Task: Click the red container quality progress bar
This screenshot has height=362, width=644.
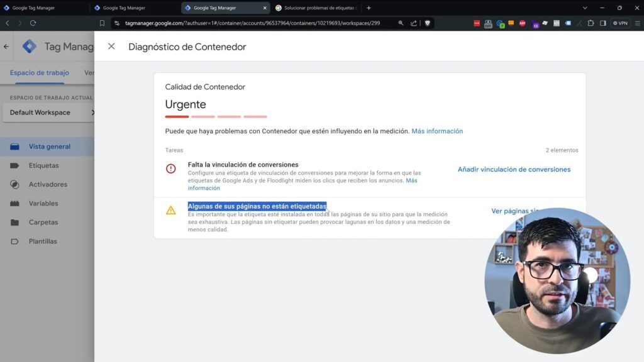Action: (216, 116)
